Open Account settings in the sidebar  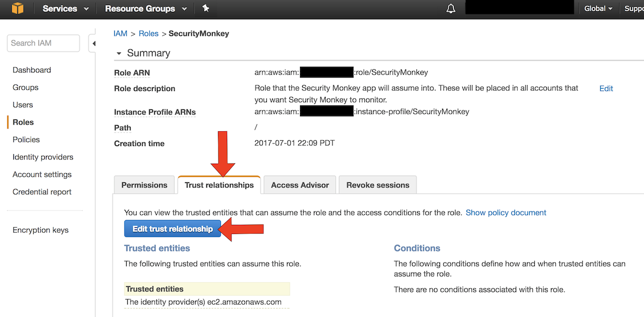[42, 174]
